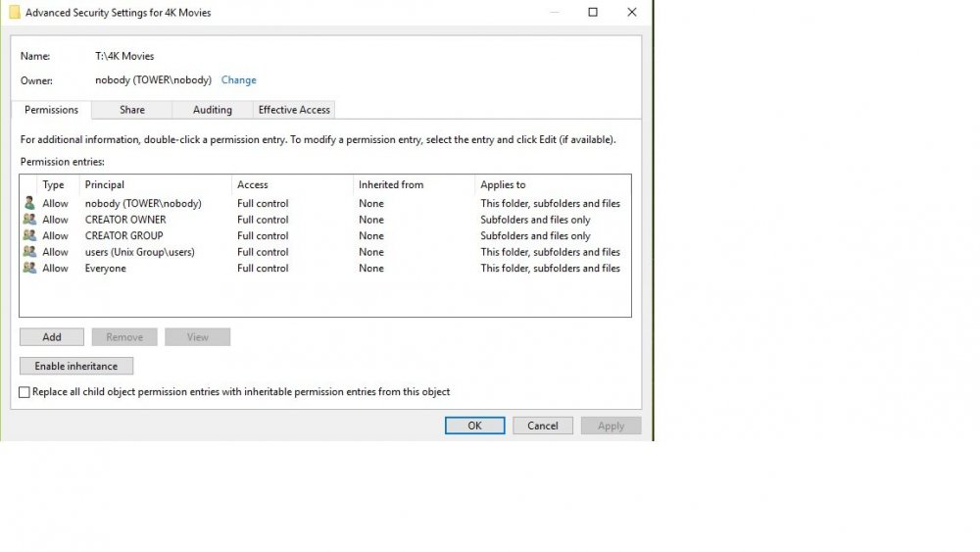Select the CREATOR GROUP principal entry

123,235
